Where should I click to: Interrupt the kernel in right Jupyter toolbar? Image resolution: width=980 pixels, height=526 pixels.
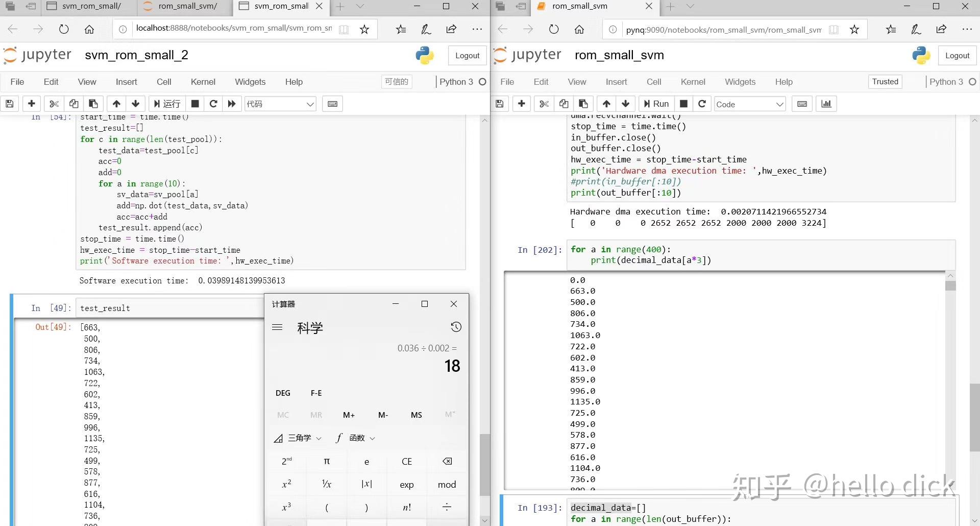click(684, 104)
